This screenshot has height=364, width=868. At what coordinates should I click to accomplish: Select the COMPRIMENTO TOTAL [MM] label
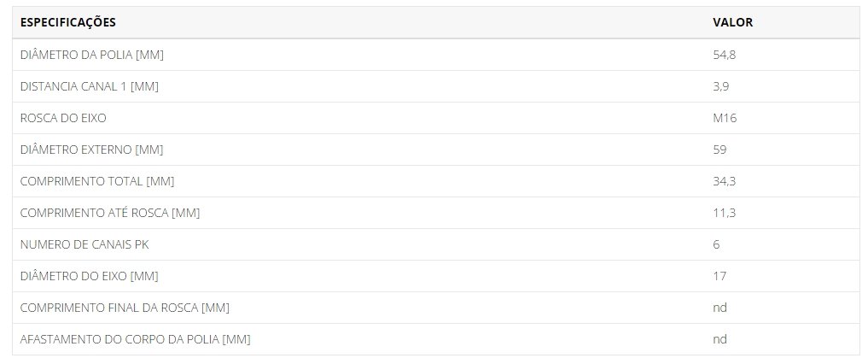pos(97,181)
